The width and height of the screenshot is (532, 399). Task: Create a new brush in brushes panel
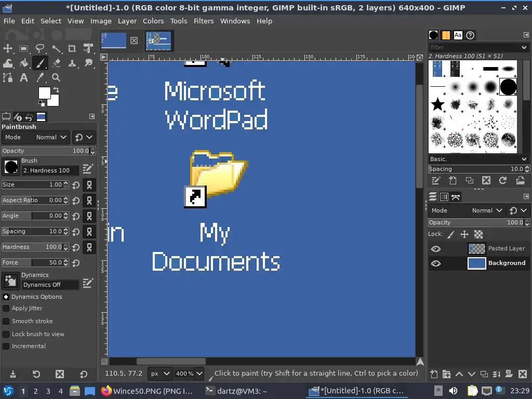(453, 180)
